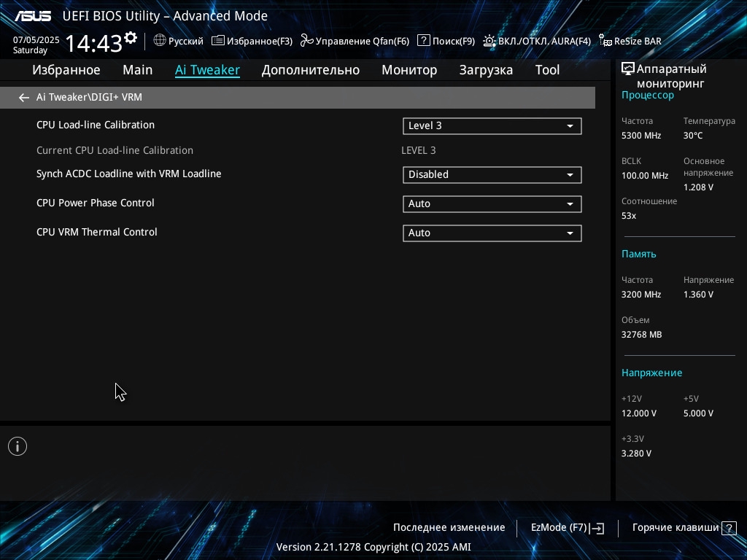Click Current CPU Load-line Calibration label
This screenshot has width=747, height=560.
click(x=115, y=150)
